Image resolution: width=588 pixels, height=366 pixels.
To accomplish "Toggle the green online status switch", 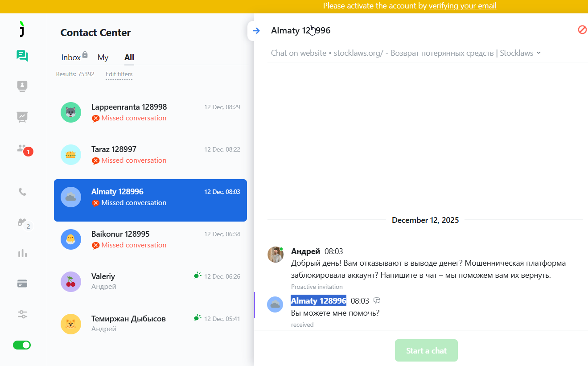I will click(x=22, y=345).
